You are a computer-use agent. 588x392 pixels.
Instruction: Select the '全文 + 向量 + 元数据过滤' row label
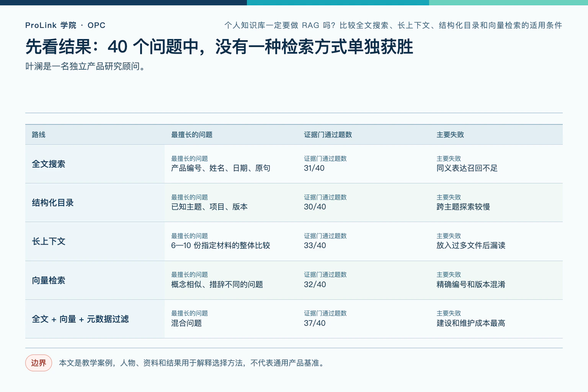tap(80, 319)
